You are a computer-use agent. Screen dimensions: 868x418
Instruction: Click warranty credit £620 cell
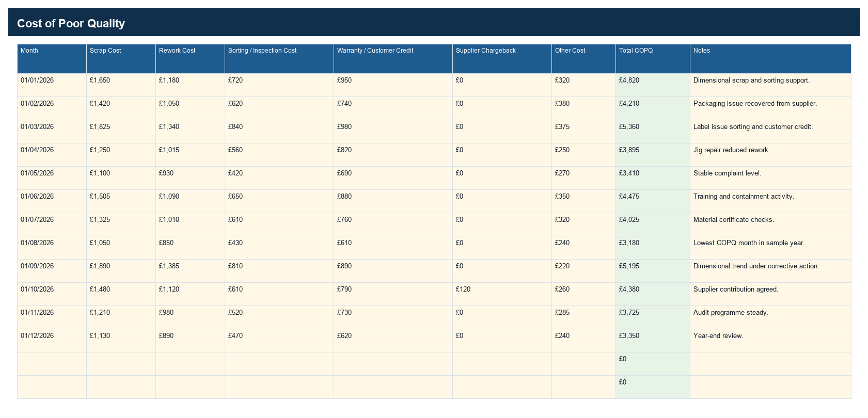[x=393, y=341]
